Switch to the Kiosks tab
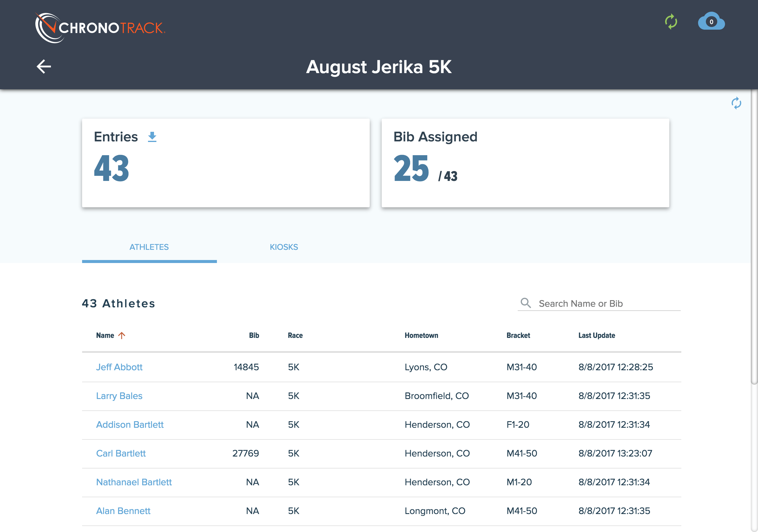 coord(284,247)
